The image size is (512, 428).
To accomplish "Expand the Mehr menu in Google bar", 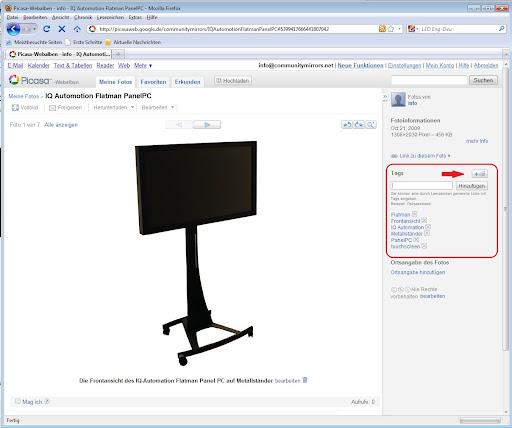I will 143,66.
